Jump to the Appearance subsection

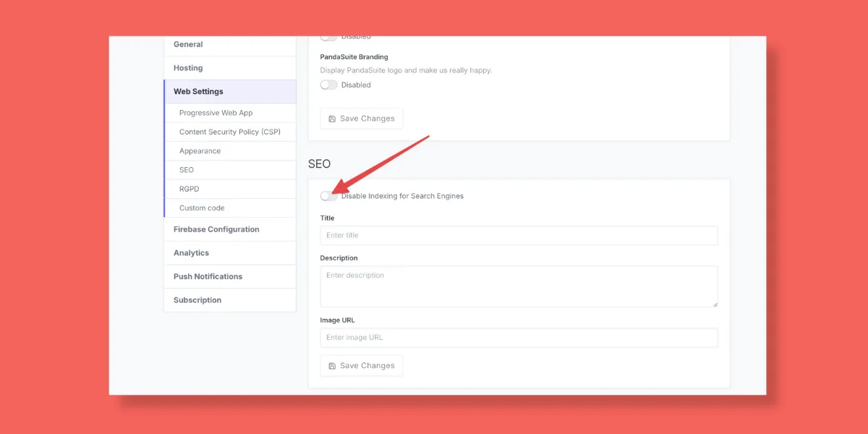pyautogui.click(x=200, y=151)
